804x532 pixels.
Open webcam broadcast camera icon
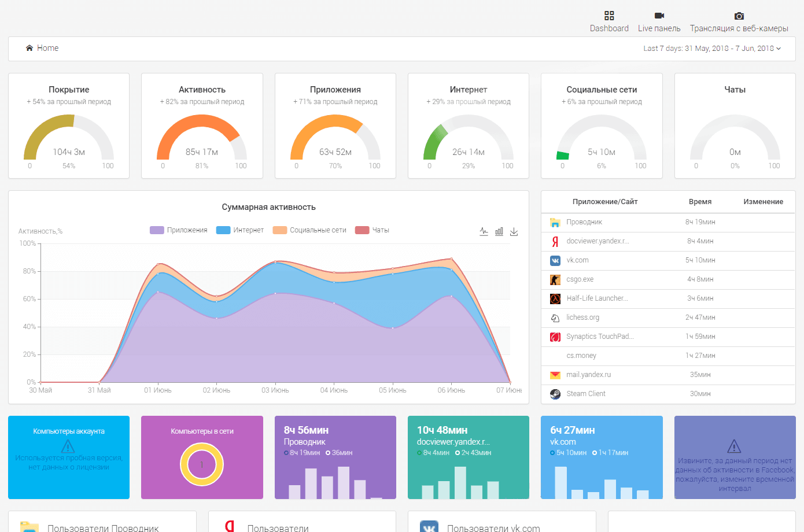[x=739, y=16]
